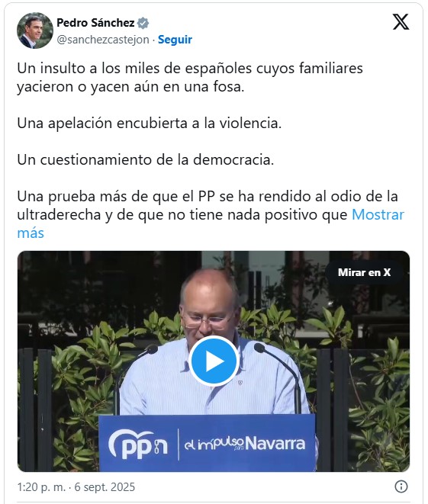Click the 6 sept. 2025 date
Screen dimensions: 428x504
click(105, 487)
